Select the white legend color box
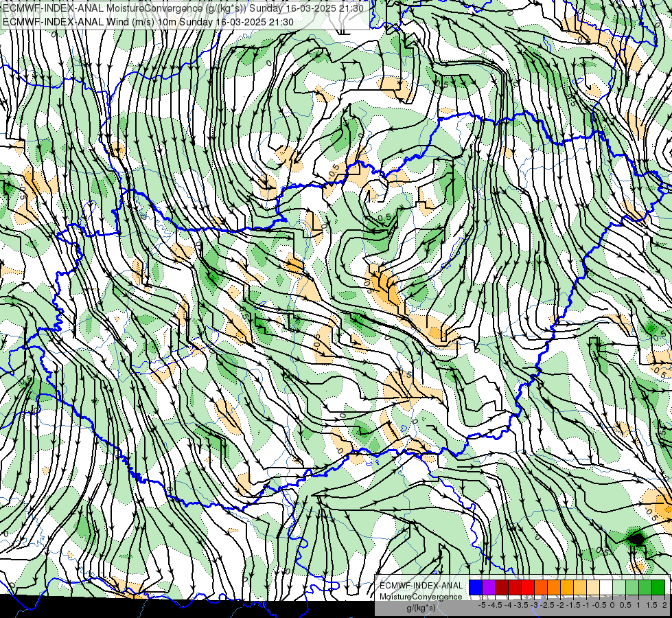 (606, 587)
